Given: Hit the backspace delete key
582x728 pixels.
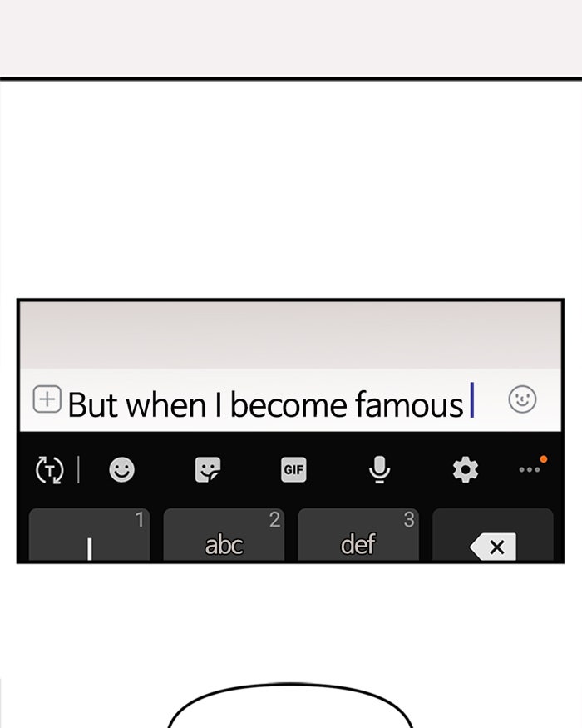Looking at the screenshot, I should click(x=493, y=535).
